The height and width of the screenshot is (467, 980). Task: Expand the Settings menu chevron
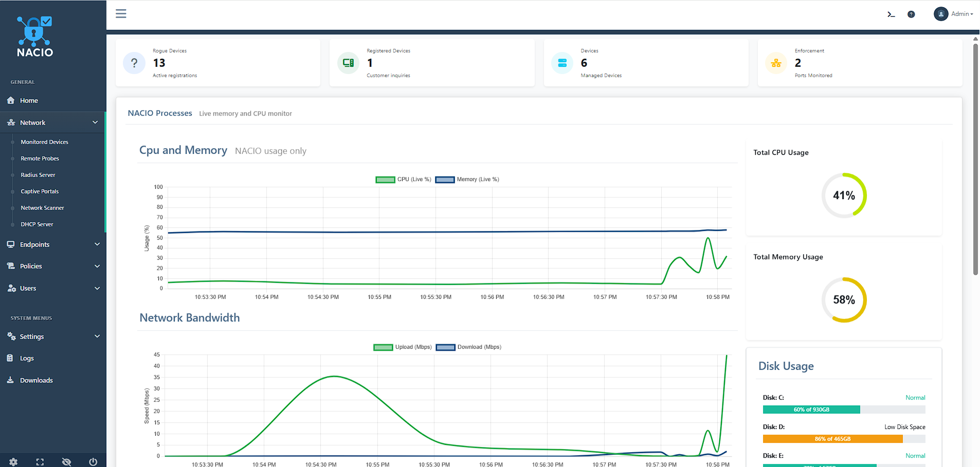coord(97,336)
